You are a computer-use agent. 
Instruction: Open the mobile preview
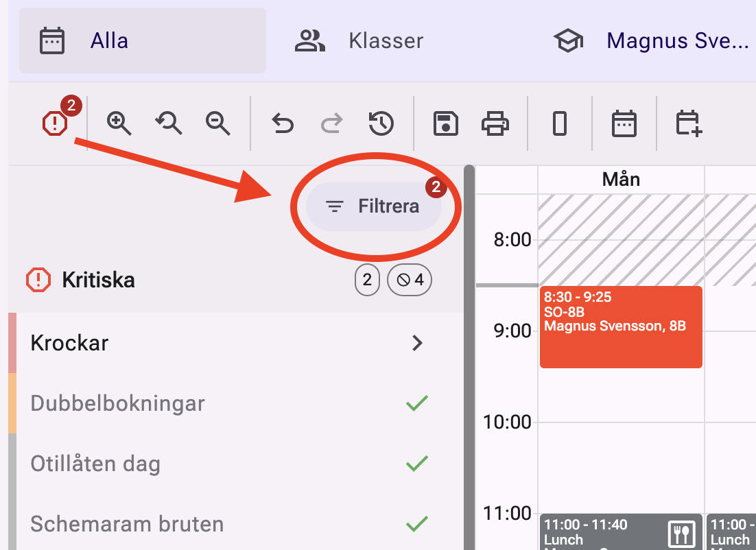coord(560,124)
